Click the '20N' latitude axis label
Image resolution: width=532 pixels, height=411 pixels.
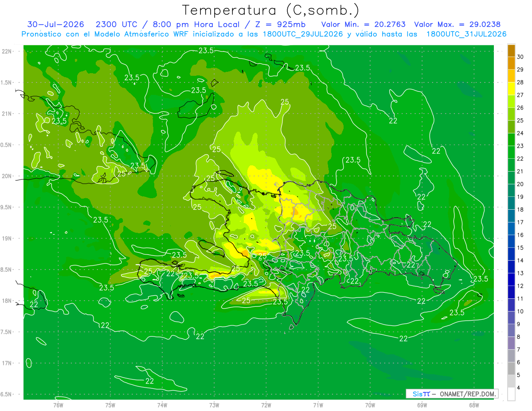8,176
